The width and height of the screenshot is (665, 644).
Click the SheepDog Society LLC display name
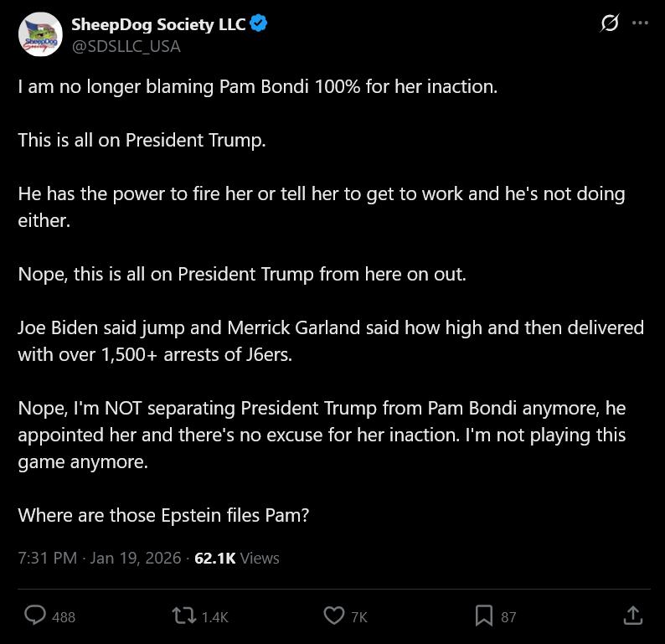158,24
